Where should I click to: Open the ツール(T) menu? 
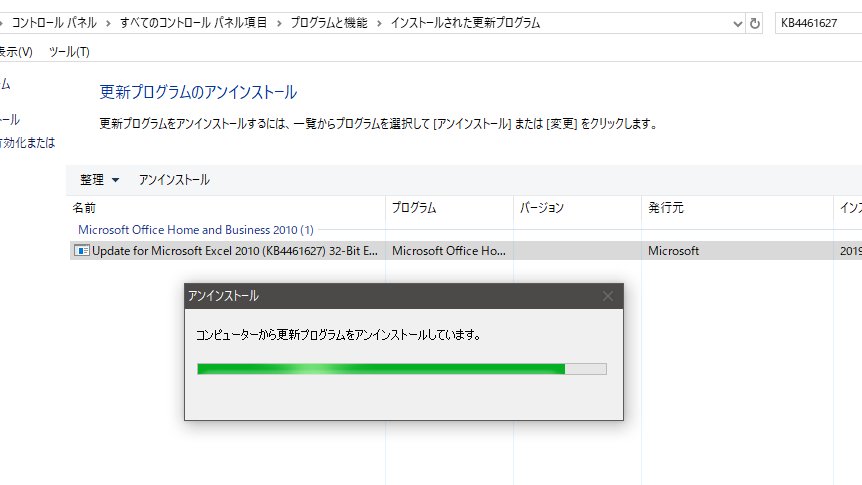[69, 52]
